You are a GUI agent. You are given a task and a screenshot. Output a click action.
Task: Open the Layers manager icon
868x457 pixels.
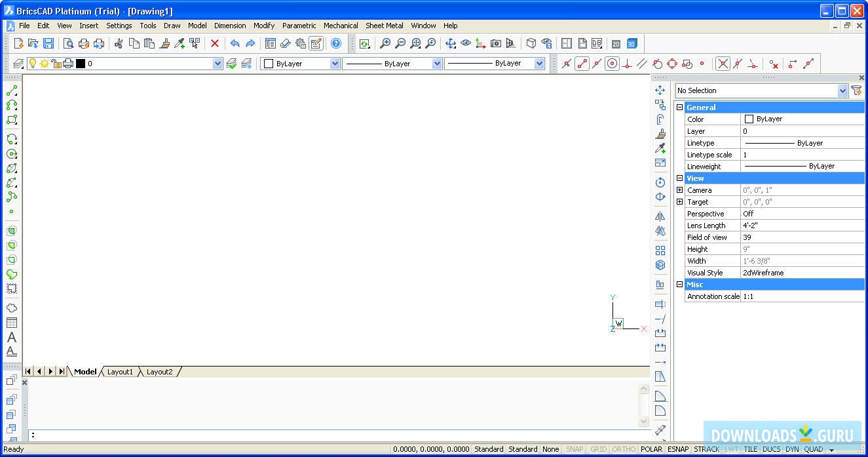tap(18, 64)
